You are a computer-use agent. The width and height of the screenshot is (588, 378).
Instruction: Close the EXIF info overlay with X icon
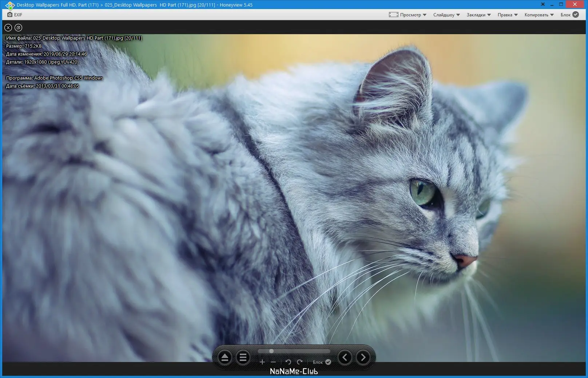8,28
